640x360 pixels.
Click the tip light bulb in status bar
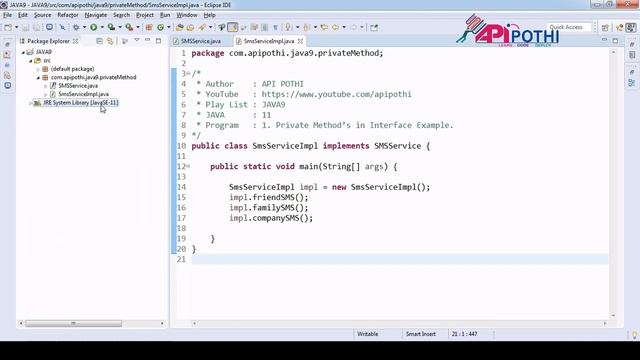click(634, 335)
